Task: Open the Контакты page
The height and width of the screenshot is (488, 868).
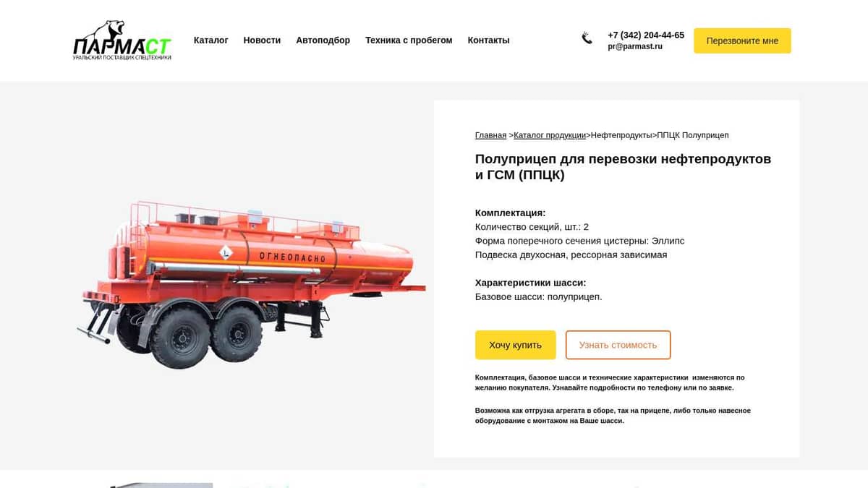Action: [488, 40]
